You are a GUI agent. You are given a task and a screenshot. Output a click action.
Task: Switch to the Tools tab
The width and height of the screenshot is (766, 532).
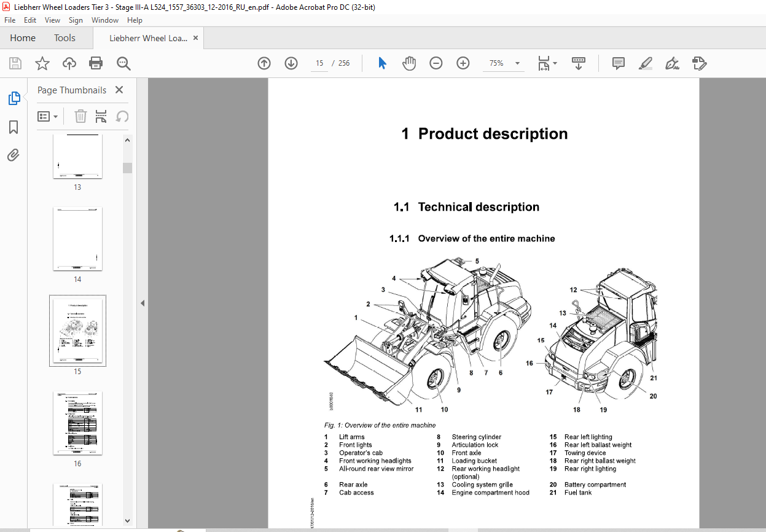coord(64,38)
